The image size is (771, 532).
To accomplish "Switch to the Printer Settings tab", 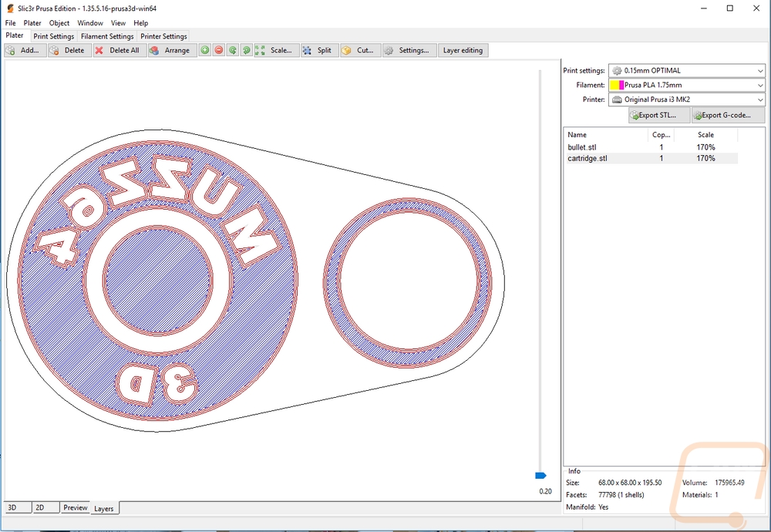I will (163, 36).
